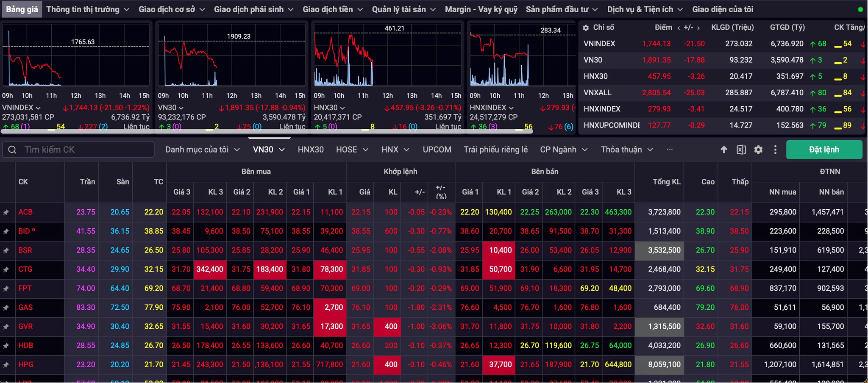Open the Margin - Vay ký quỹ menu
868x383 pixels.
tap(481, 9)
